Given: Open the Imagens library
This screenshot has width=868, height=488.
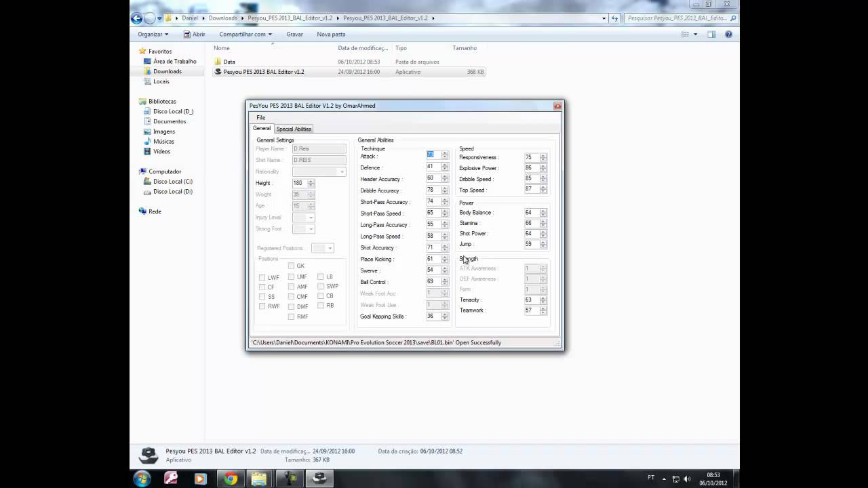Looking at the screenshot, I should point(163,131).
